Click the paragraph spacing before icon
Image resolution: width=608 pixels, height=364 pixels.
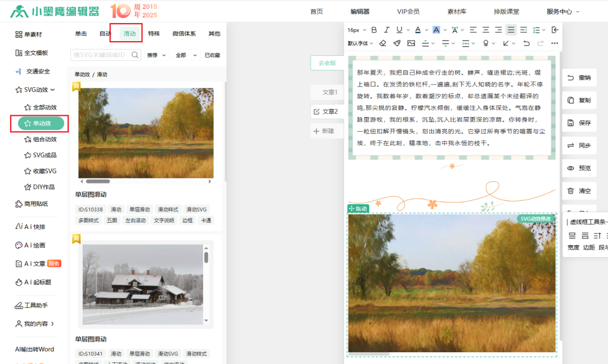click(x=426, y=43)
